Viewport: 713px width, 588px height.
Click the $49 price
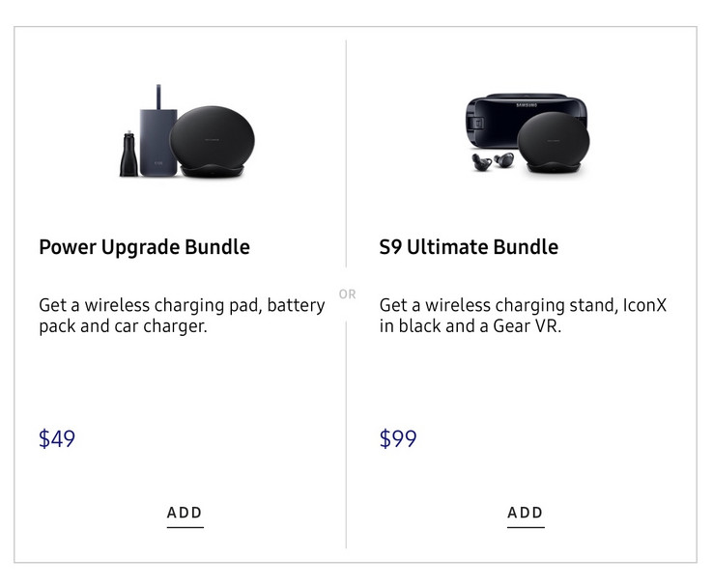(57, 438)
